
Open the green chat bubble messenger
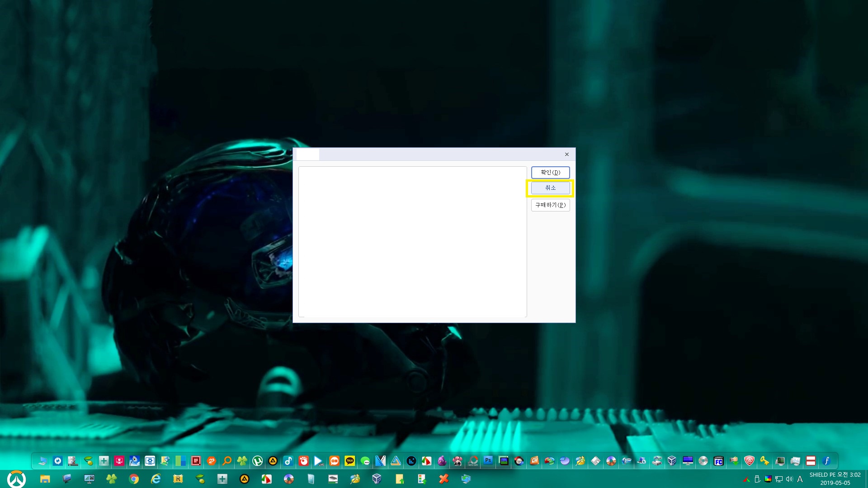(x=365, y=461)
